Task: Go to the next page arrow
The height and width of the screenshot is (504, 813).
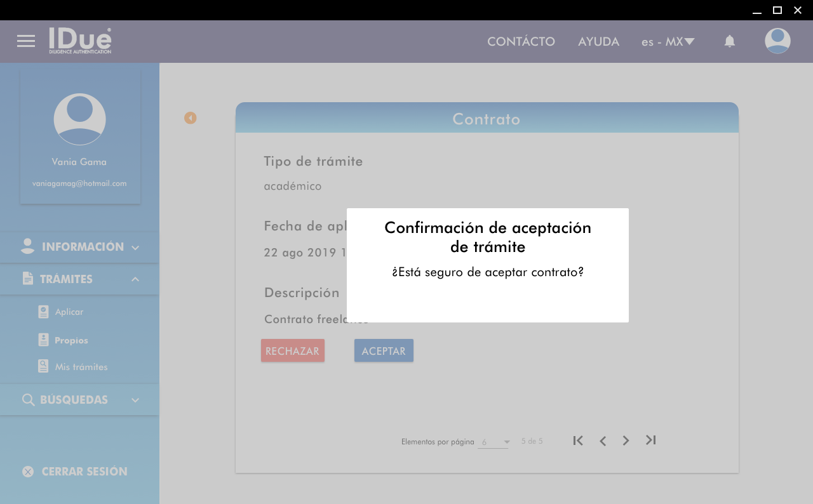Action: [626, 441]
